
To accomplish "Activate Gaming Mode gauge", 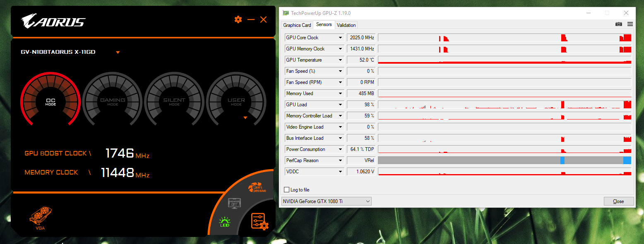I will [x=113, y=99].
